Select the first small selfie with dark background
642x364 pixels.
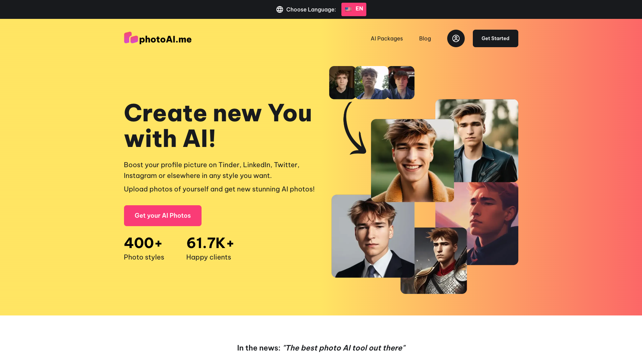[x=342, y=83]
